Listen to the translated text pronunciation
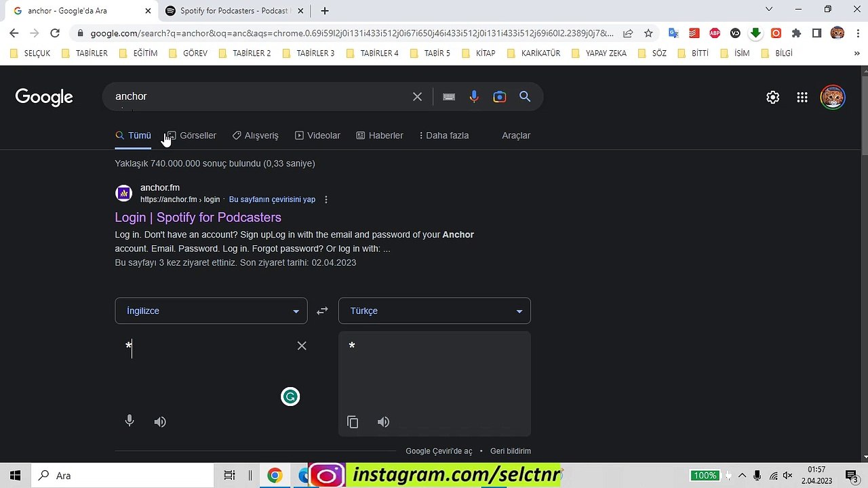868x488 pixels. pos(383,422)
